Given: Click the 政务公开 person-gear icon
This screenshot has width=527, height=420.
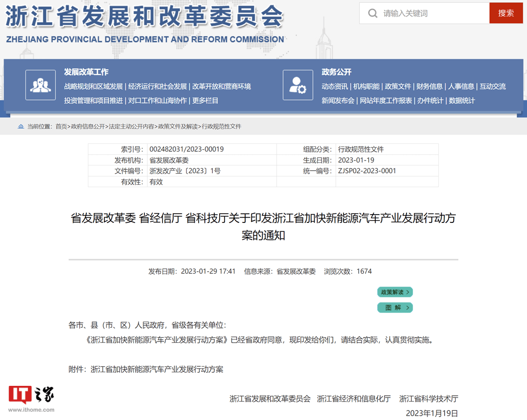Looking at the screenshot, I should (298, 85).
